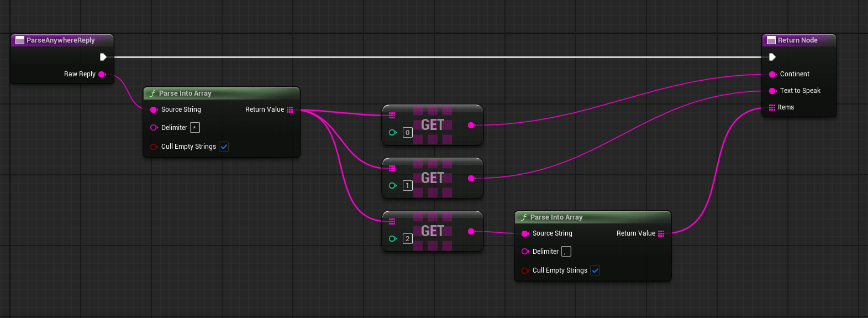Click array input pin of GET index 2 node
This screenshot has height=318, width=868.
tap(392, 222)
